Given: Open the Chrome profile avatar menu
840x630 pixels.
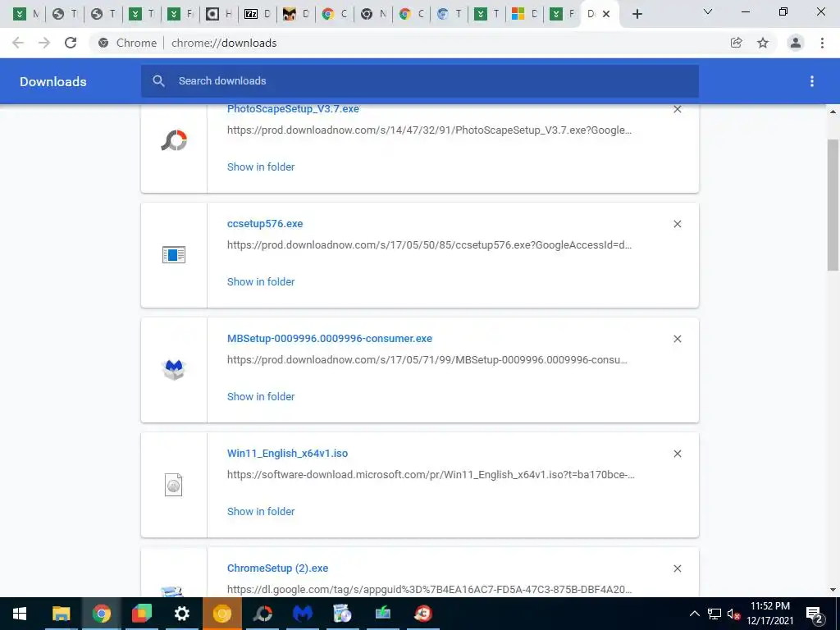Looking at the screenshot, I should 796,43.
